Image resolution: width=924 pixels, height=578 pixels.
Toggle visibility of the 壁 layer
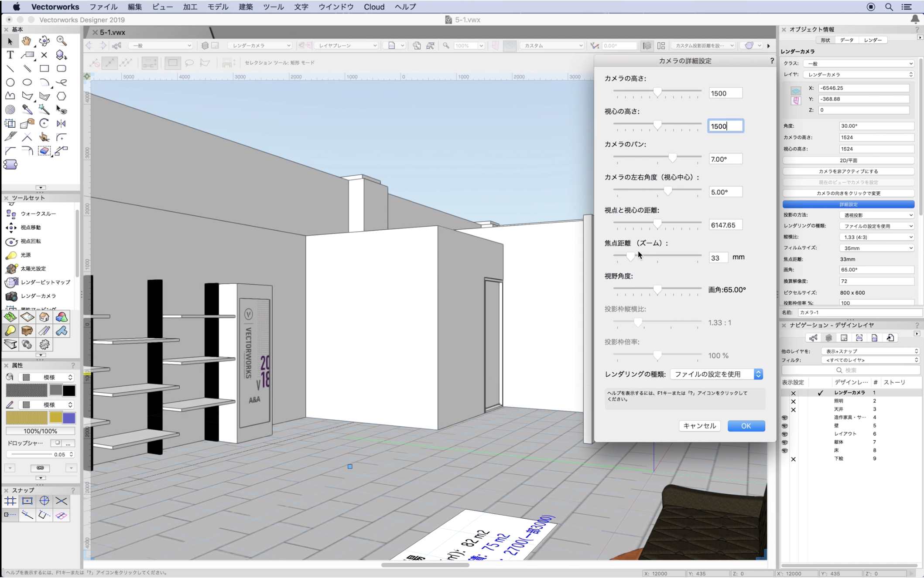[785, 426]
